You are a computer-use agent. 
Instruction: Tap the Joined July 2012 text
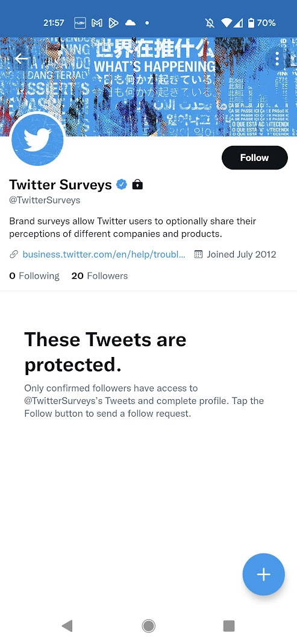241,254
